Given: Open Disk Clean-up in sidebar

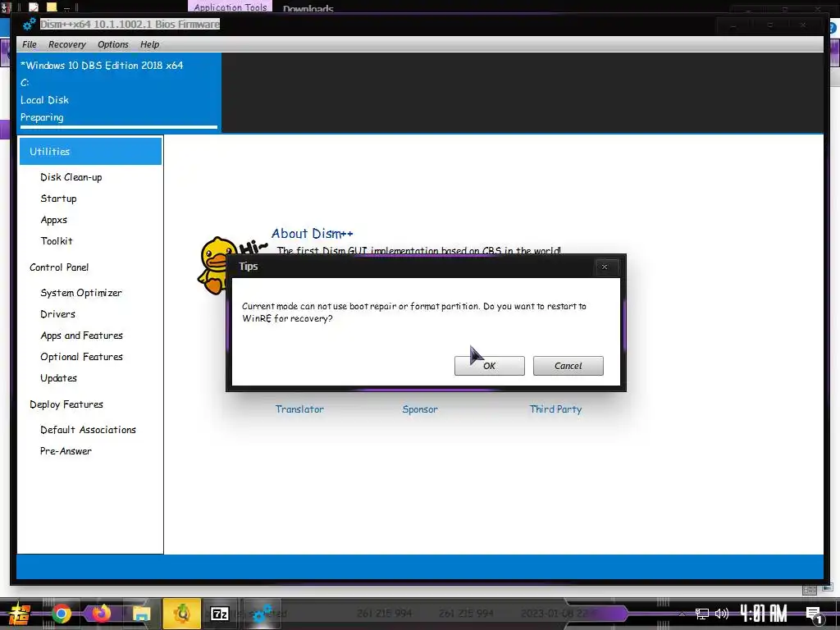Looking at the screenshot, I should coord(71,177).
